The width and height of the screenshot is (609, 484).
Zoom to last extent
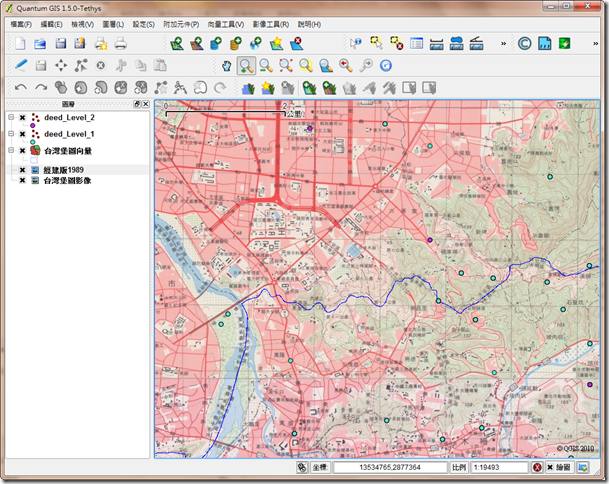coord(346,66)
